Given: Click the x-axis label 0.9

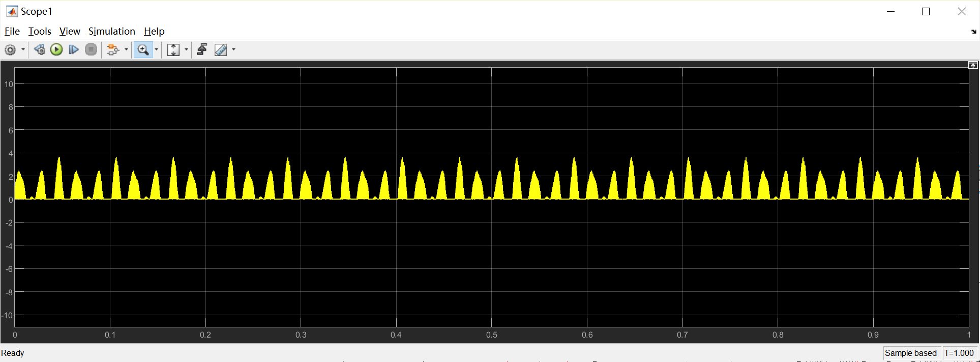Looking at the screenshot, I should coord(873,335).
